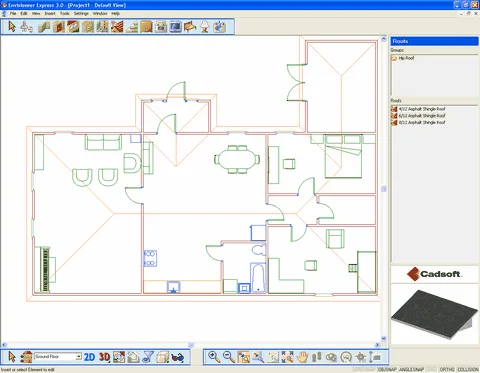The width and height of the screenshot is (480, 373).
Task: Select the Electronics monitor tool
Action: (x=175, y=27)
